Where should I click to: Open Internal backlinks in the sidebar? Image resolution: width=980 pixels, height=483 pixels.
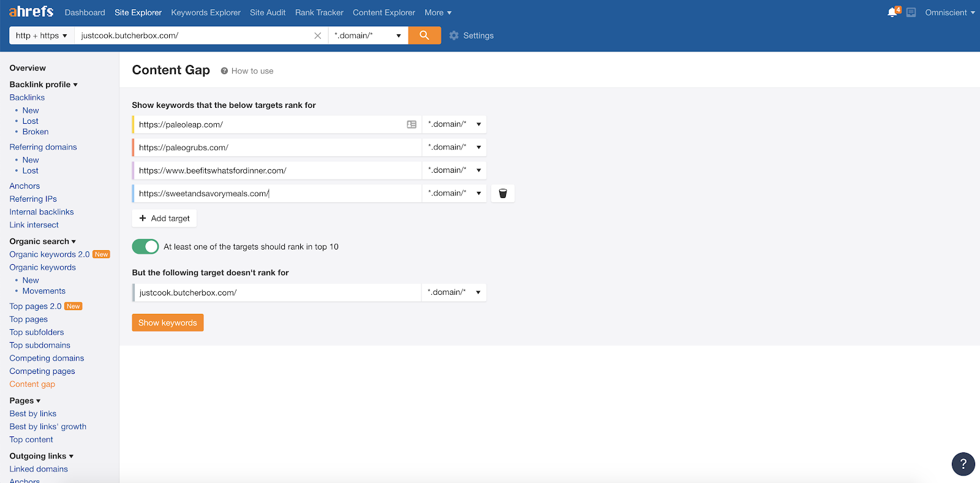(x=42, y=212)
